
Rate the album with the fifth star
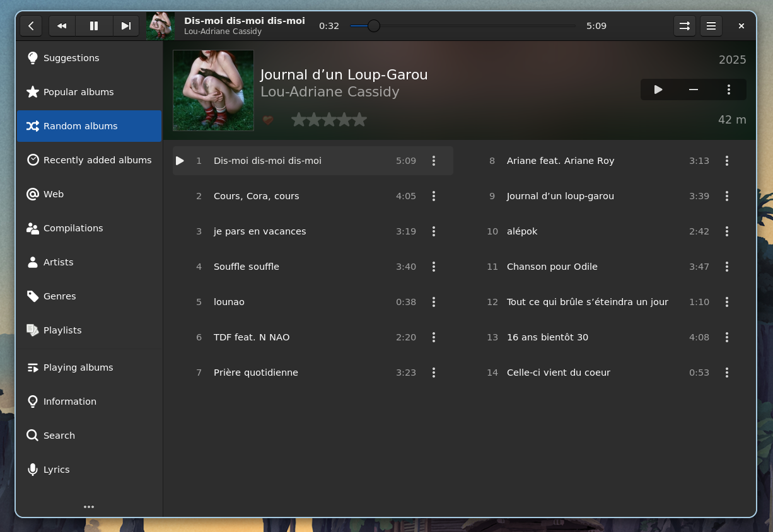pos(359,119)
